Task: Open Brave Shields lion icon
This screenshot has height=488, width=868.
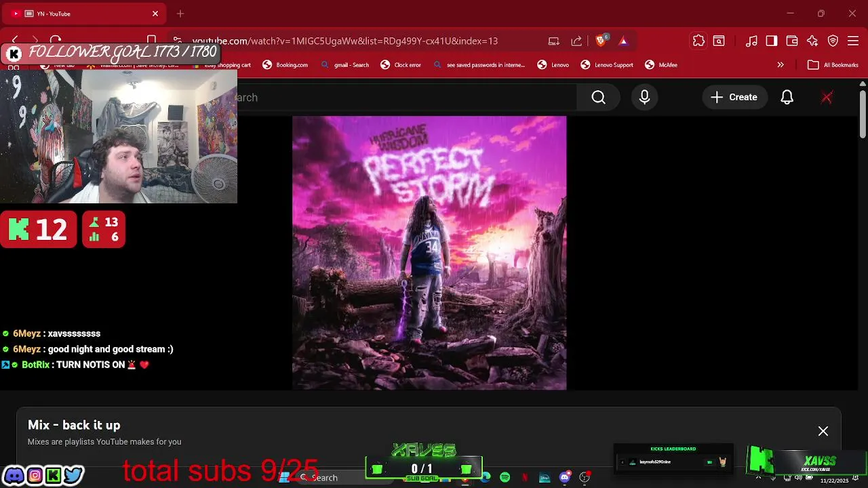Action: 601,41
